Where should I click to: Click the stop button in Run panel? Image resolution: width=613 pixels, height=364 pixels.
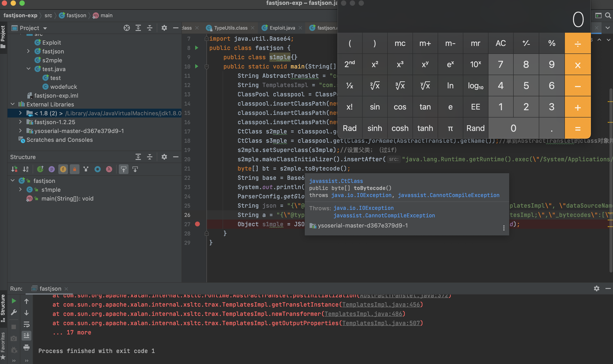[14, 327]
